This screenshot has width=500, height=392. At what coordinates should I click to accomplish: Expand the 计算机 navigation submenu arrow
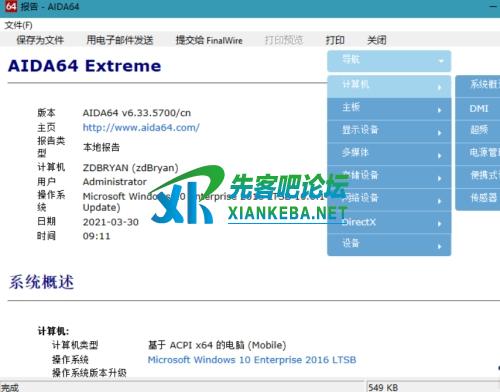pyautogui.click(x=440, y=88)
